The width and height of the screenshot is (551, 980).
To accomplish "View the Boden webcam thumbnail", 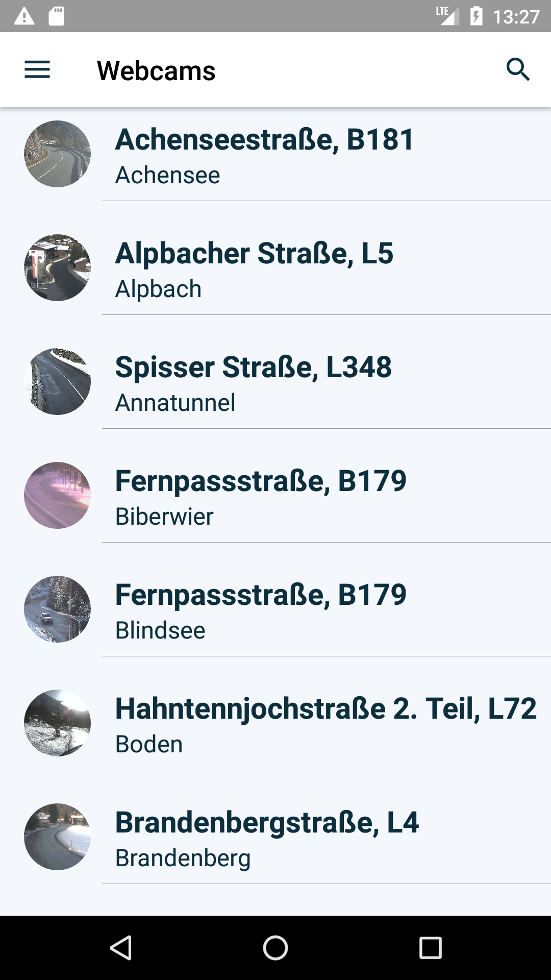I will coord(58,723).
